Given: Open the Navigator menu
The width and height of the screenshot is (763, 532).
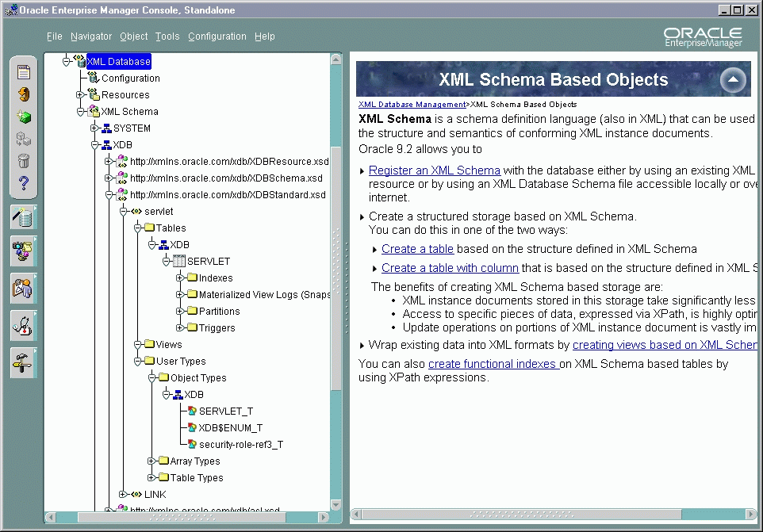Looking at the screenshot, I should (91, 36).
